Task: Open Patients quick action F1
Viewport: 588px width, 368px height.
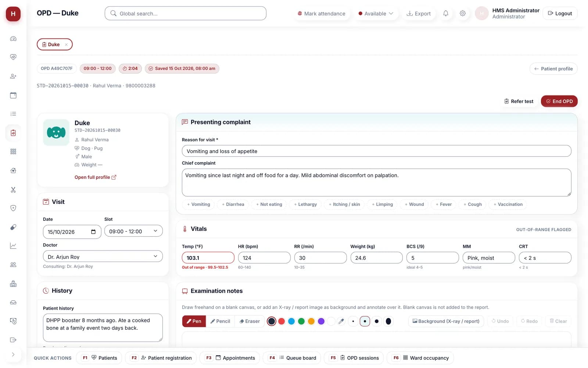Action: [x=99, y=358]
